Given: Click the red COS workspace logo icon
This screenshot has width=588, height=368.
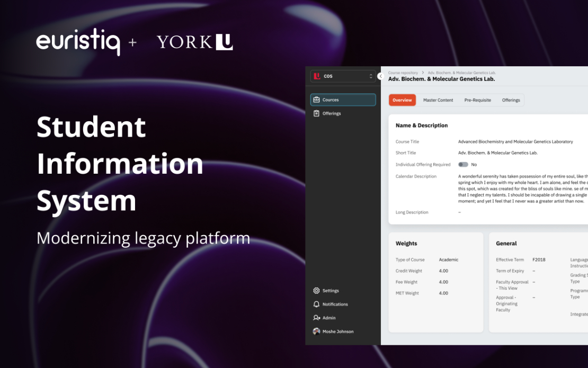Looking at the screenshot, I should (x=318, y=76).
